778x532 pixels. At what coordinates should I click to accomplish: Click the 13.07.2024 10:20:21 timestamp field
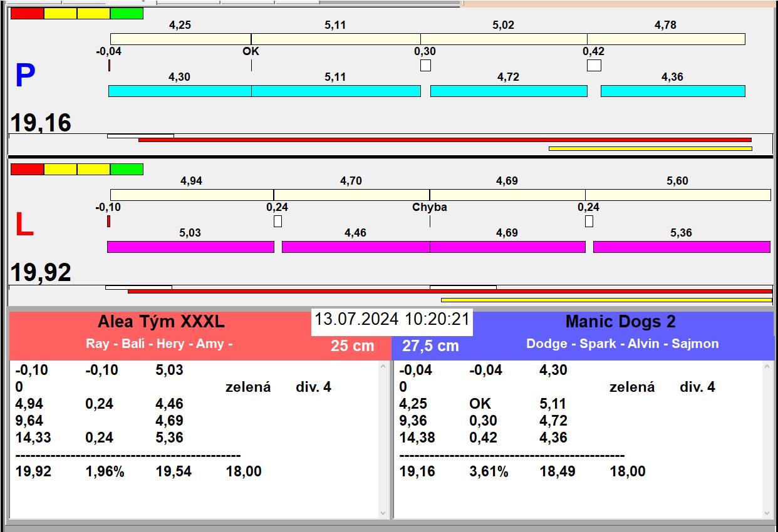392,319
